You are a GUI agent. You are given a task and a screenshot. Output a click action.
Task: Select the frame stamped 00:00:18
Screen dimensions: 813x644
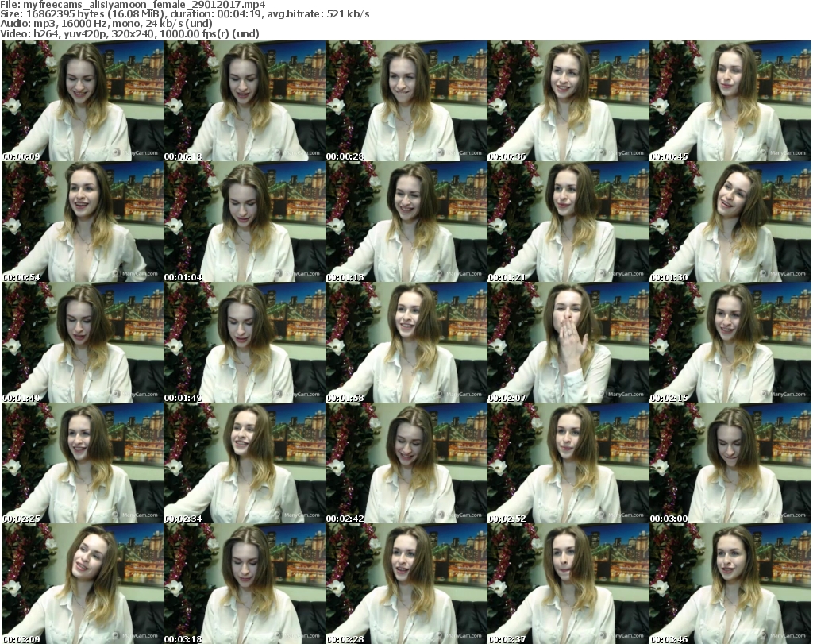tap(245, 101)
